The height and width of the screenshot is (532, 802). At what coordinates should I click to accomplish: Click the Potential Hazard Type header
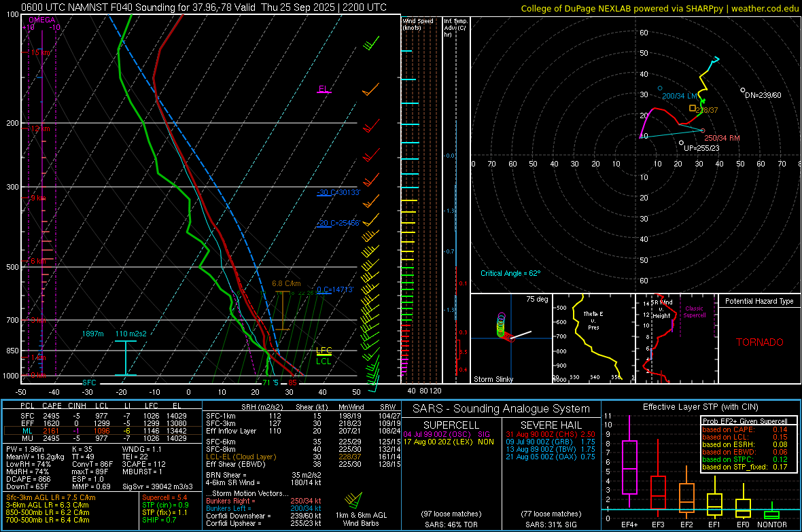point(759,301)
